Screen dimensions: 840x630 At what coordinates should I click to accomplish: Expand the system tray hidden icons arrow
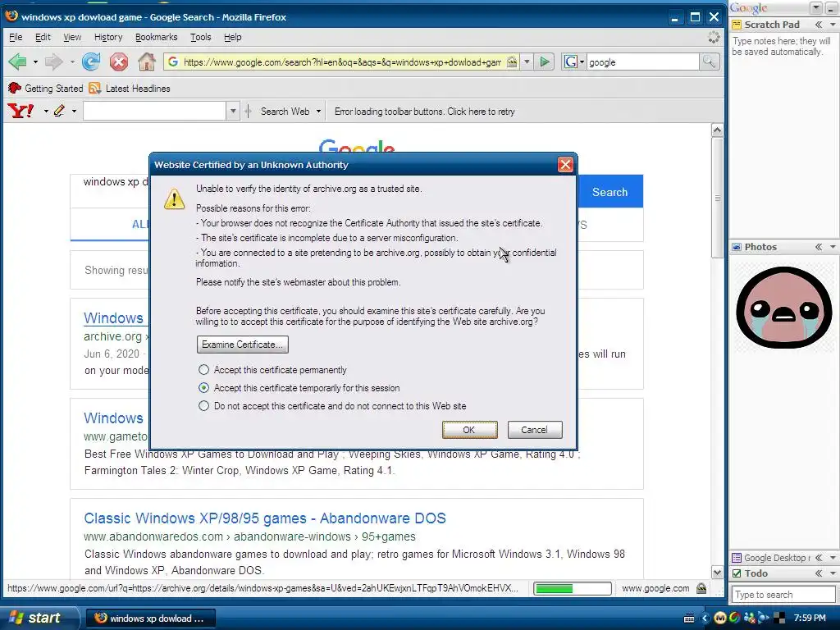point(705,619)
